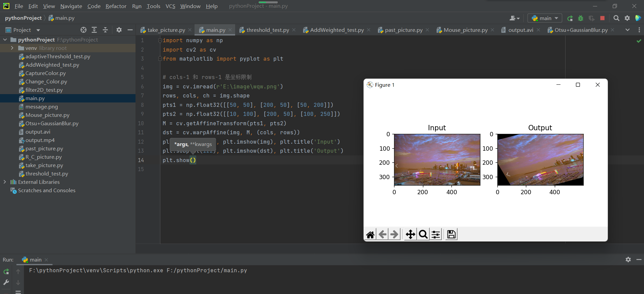Stop the running process with red square
Image resolution: width=644 pixels, height=294 pixels.
602,18
